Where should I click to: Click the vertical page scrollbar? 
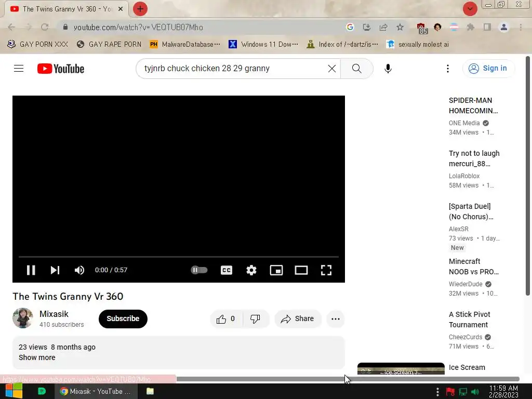[528, 177]
